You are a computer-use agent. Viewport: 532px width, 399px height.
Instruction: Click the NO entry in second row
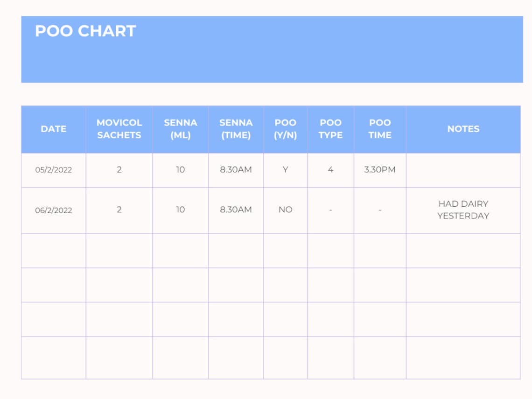tap(286, 210)
